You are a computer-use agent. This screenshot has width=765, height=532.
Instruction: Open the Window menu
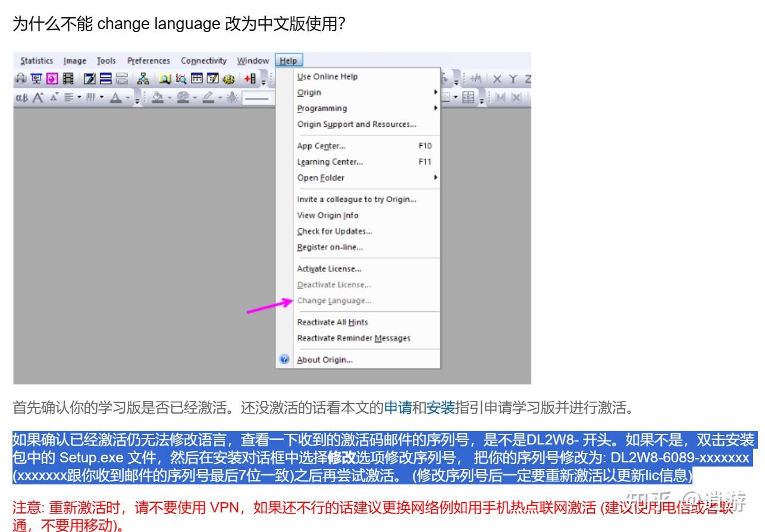pos(252,60)
